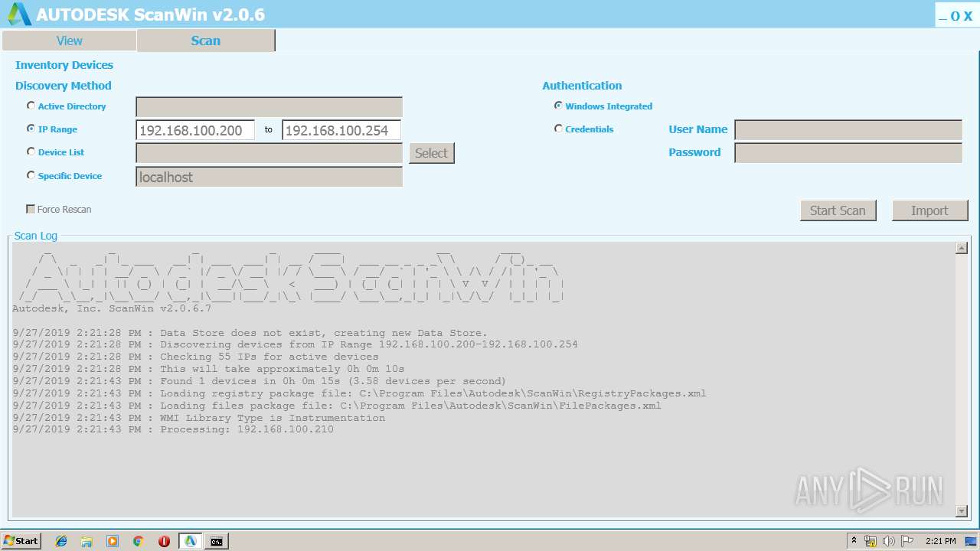Click log line Processing: 192.168.100.210
Viewport: 980px width, 551px height.
[173, 430]
